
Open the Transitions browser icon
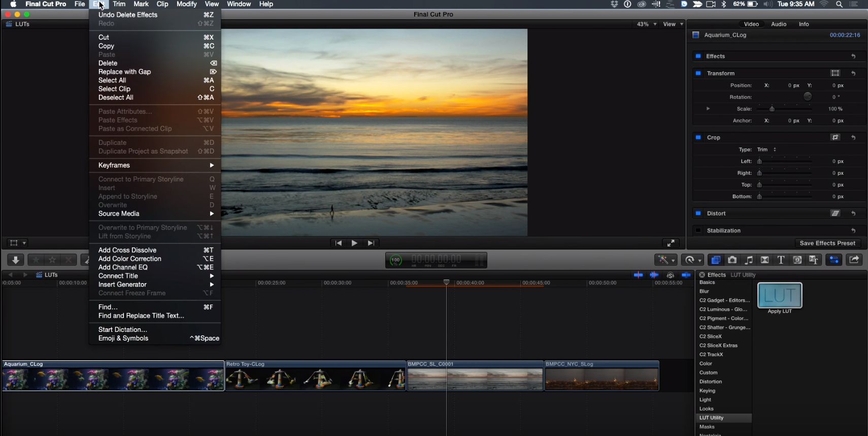pyautogui.click(x=765, y=260)
